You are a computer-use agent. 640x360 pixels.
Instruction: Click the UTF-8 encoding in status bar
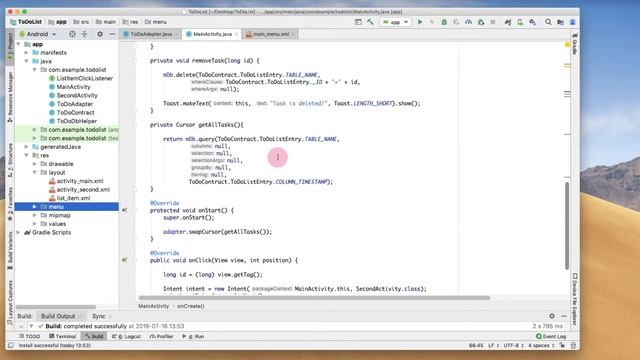(513, 345)
